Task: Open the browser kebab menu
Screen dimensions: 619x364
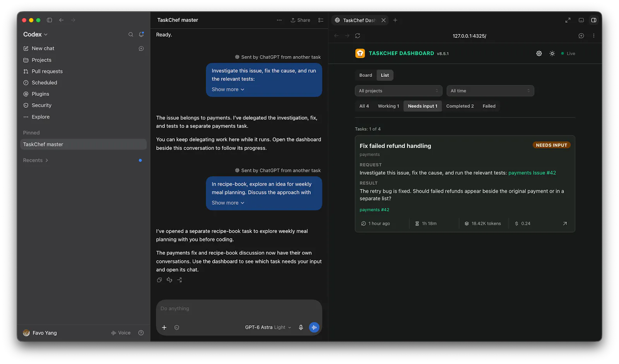Action: point(594,36)
